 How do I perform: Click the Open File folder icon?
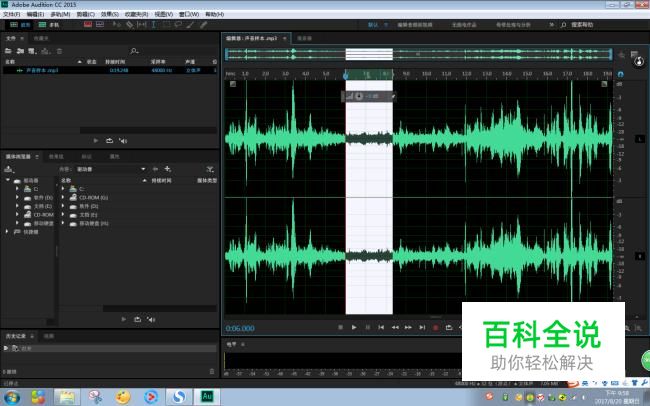tap(8, 51)
